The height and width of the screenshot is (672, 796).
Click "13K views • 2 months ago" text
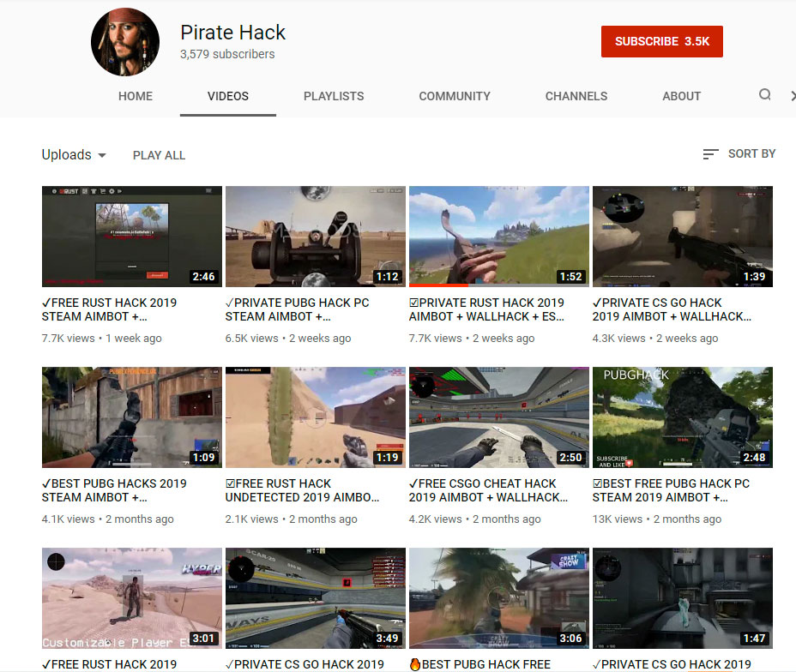pyautogui.click(x=657, y=519)
